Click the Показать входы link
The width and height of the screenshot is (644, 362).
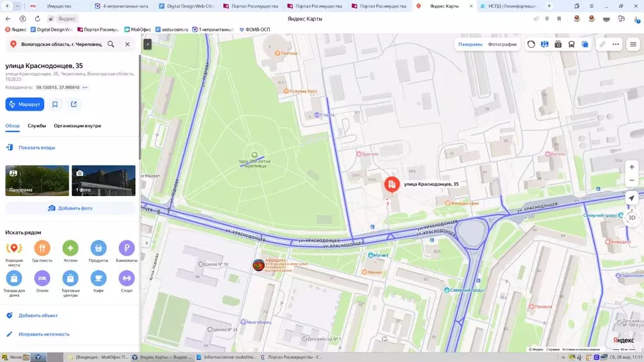click(36, 148)
